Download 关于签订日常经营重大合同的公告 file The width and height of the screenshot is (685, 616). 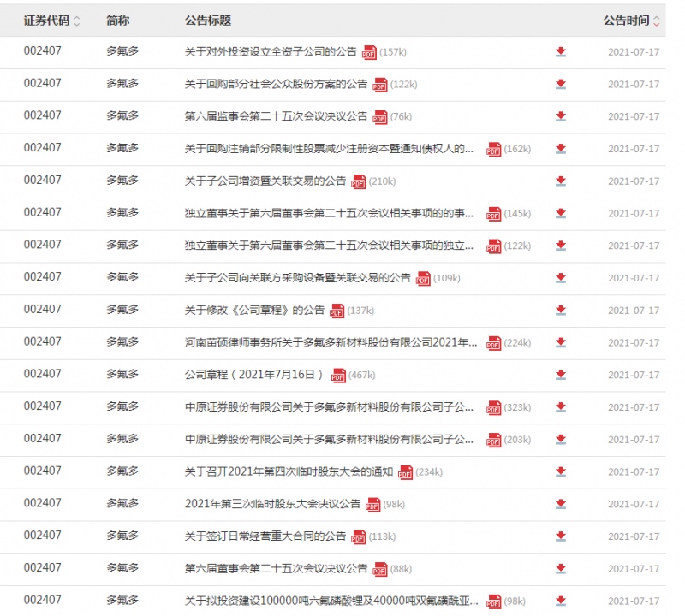coord(561,536)
